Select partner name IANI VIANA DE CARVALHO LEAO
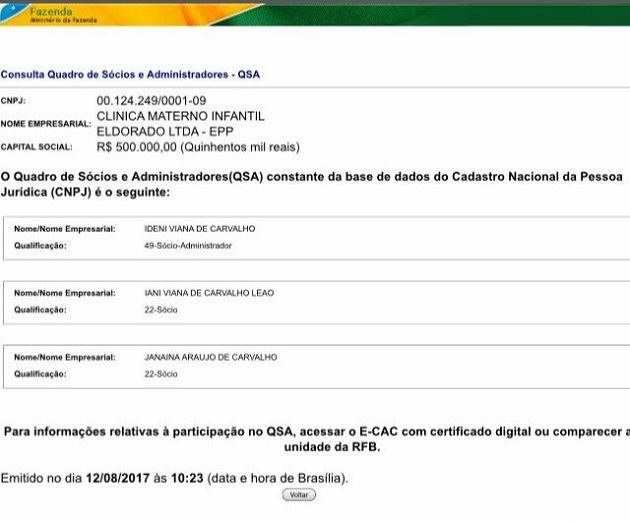630x521 pixels. [x=209, y=293]
